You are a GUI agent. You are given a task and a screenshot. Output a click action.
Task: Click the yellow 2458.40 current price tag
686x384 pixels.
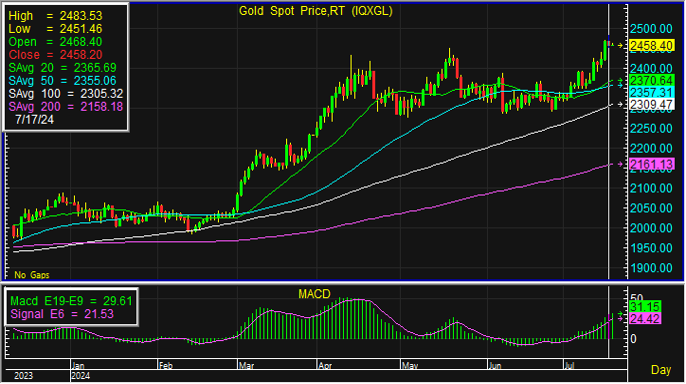tap(651, 45)
